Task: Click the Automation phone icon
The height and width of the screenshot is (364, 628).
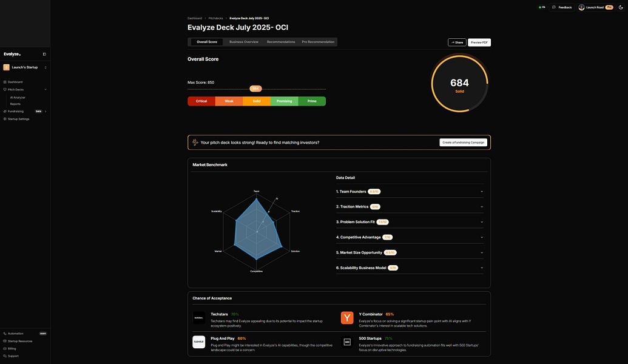Action: point(5,334)
